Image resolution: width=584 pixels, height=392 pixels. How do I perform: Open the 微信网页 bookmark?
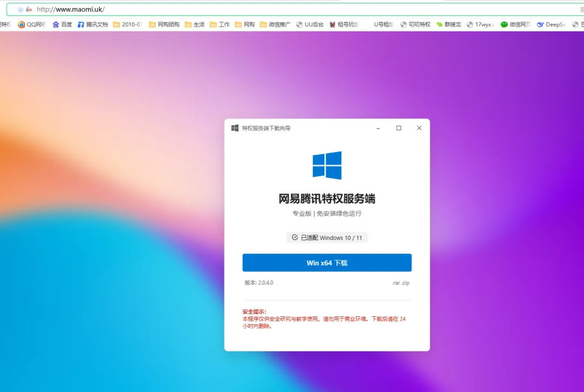click(x=515, y=24)
